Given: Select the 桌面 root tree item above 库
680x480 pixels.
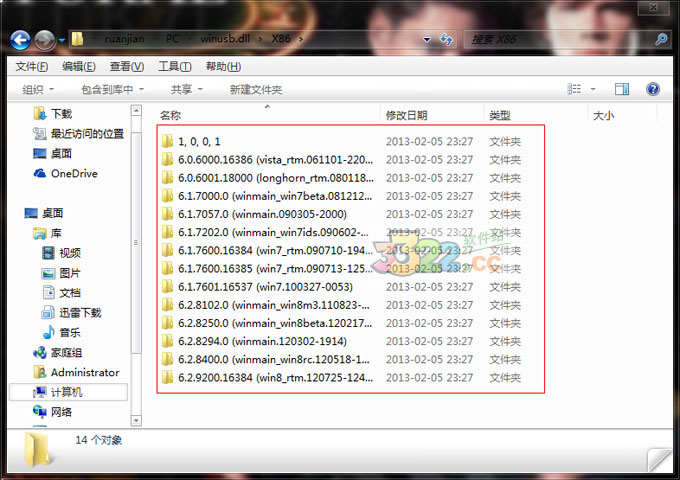Looking at the screenshot, I should coord(44,213).
